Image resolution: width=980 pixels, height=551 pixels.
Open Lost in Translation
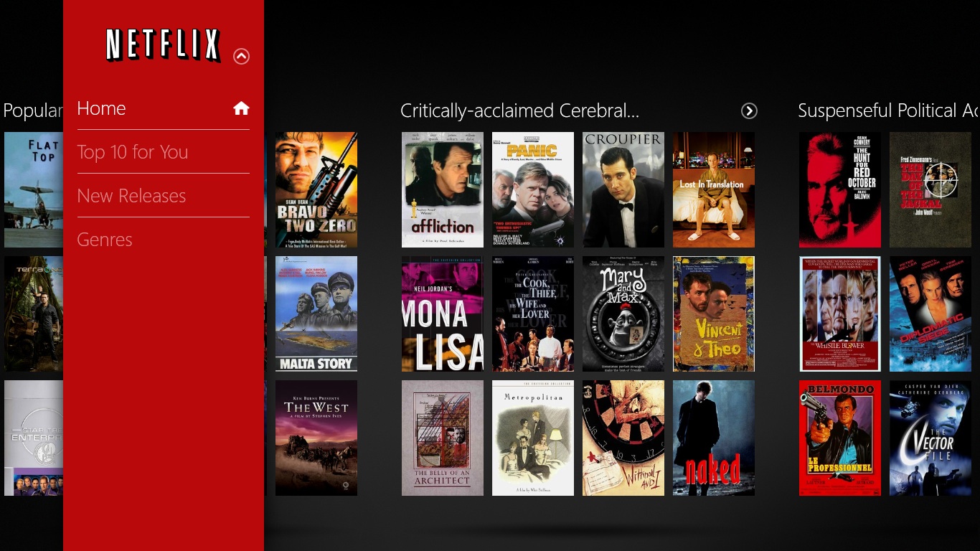[x=714, y=189]
